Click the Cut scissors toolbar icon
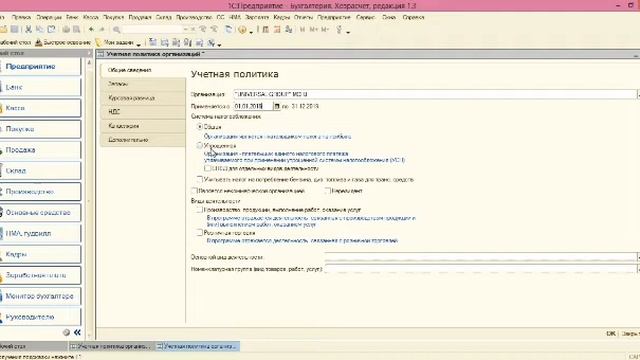 point(28,29)
